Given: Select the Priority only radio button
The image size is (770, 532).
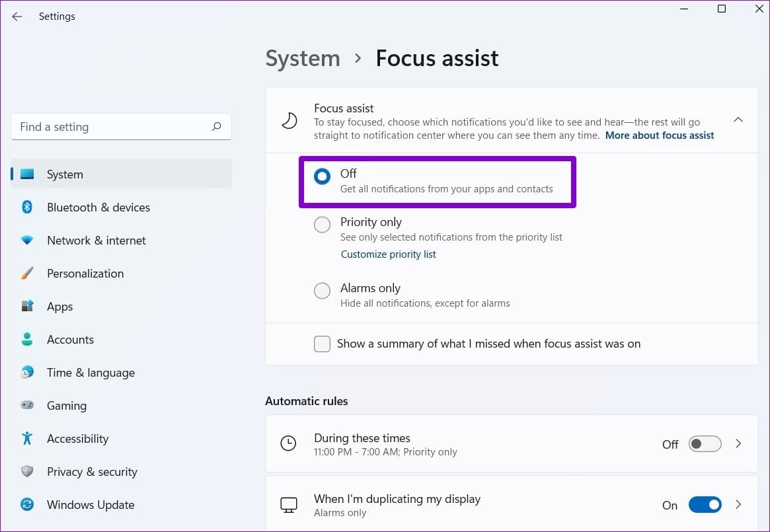Looking at the screenshot, I should [x=322, y=225].
